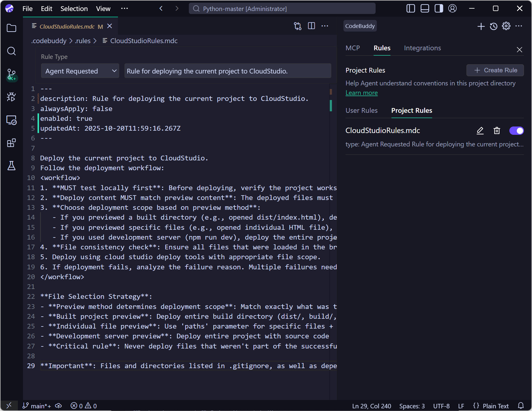
Task: Expand the three-dots overflow menu in menu bar
Action: [x=125, y=9]
